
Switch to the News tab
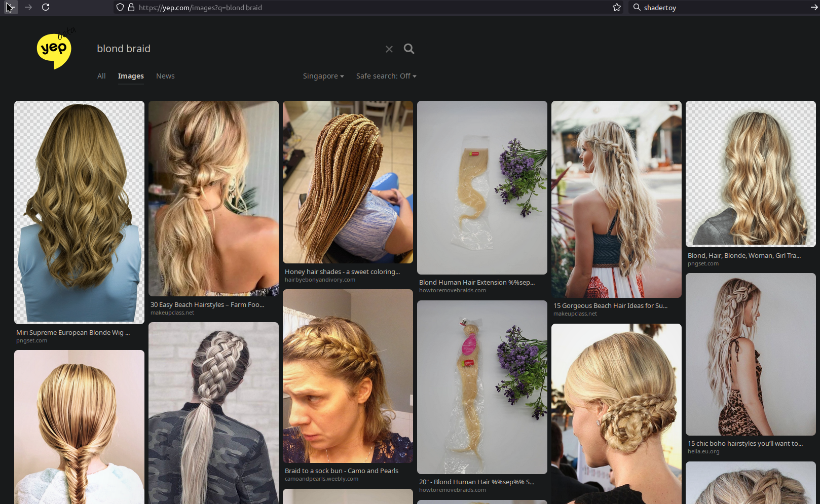pos(165,76)
